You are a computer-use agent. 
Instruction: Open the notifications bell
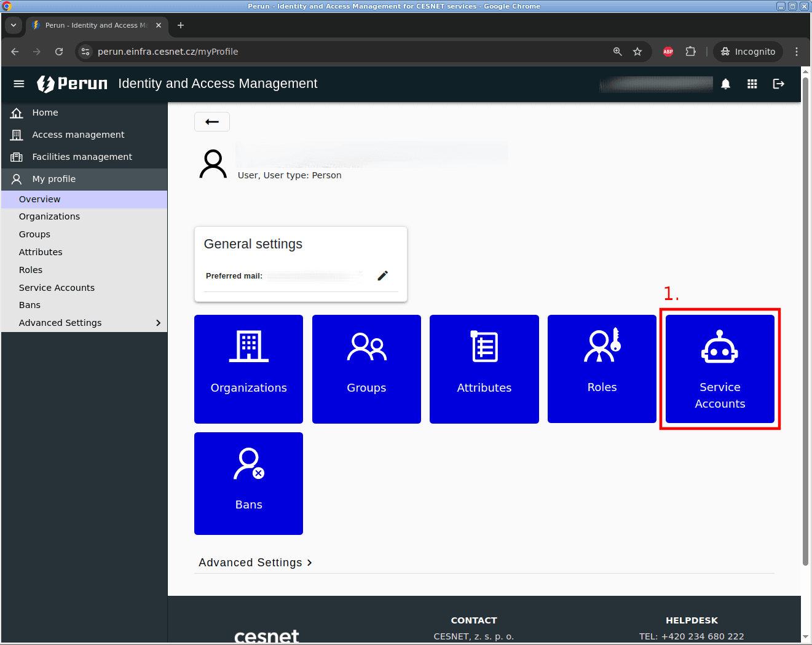(x=725, y=84)
